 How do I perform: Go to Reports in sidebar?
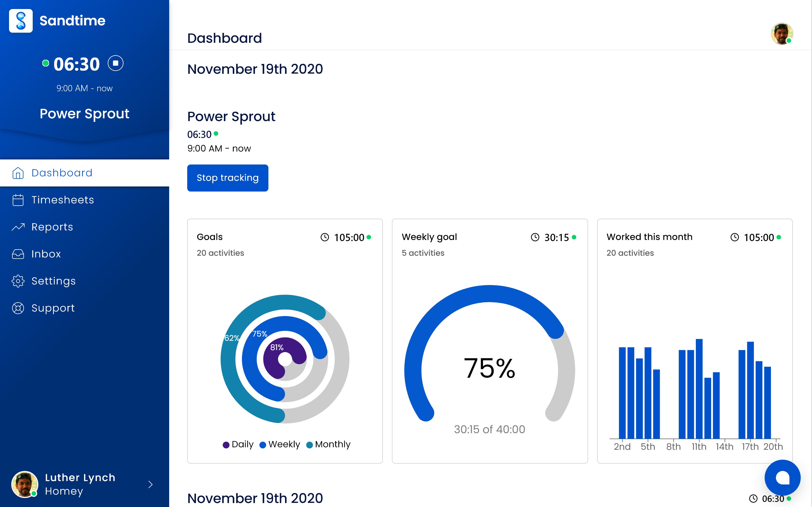(52, 227)
